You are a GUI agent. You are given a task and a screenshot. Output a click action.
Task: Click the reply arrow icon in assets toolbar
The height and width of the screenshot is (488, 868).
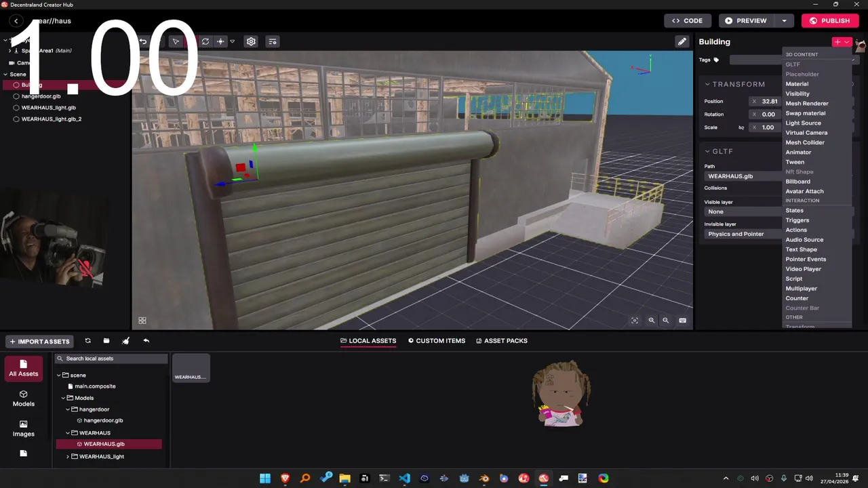point(146,341)
